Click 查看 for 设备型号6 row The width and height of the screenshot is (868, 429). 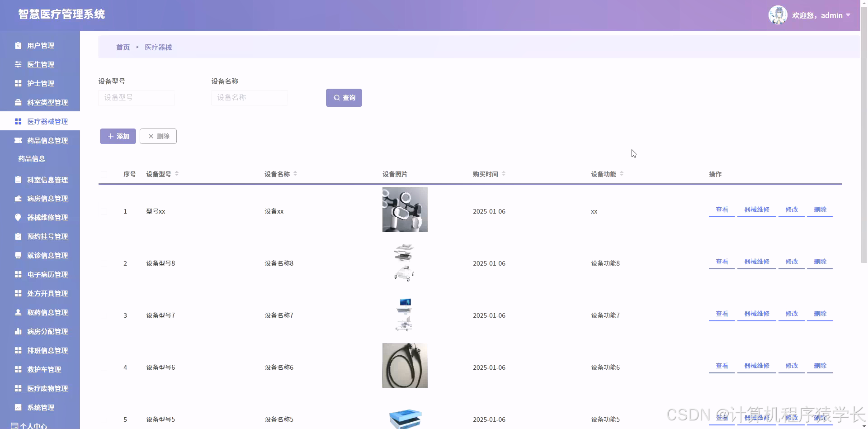(x=722, y=366)
